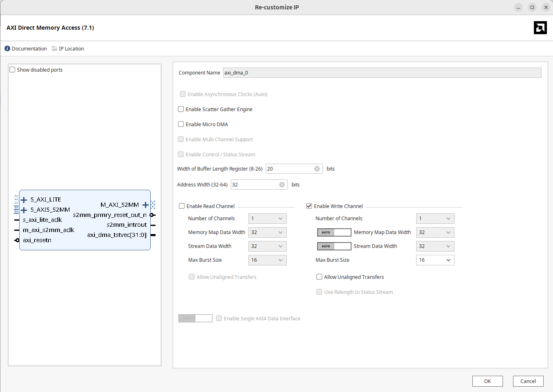This screenshot has width=553, height=392.
Task: Tick the Enable Micro DMA checkbox
Action: 181,124
